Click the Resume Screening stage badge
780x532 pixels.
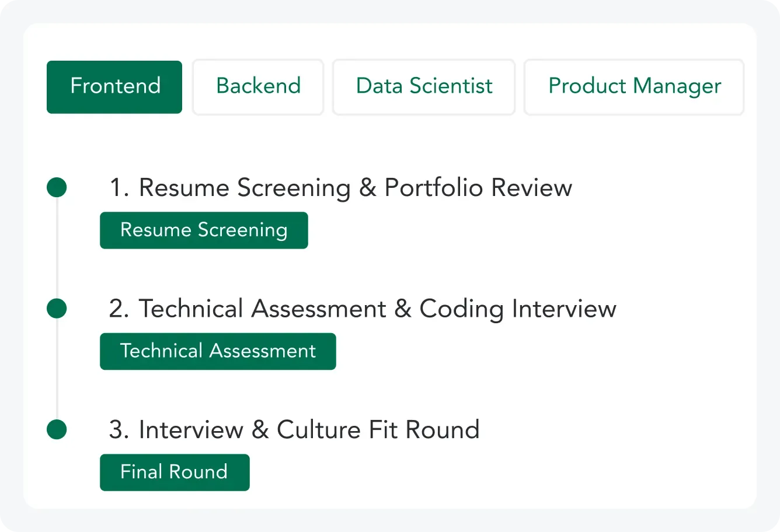pos(204,230)
